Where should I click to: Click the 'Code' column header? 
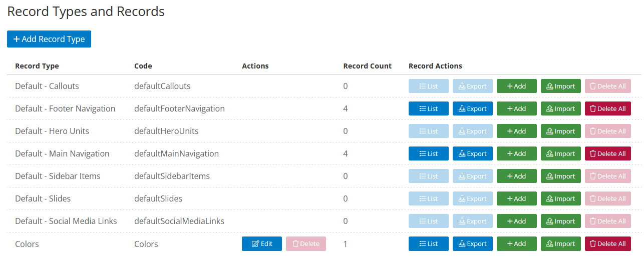point(143,66)
